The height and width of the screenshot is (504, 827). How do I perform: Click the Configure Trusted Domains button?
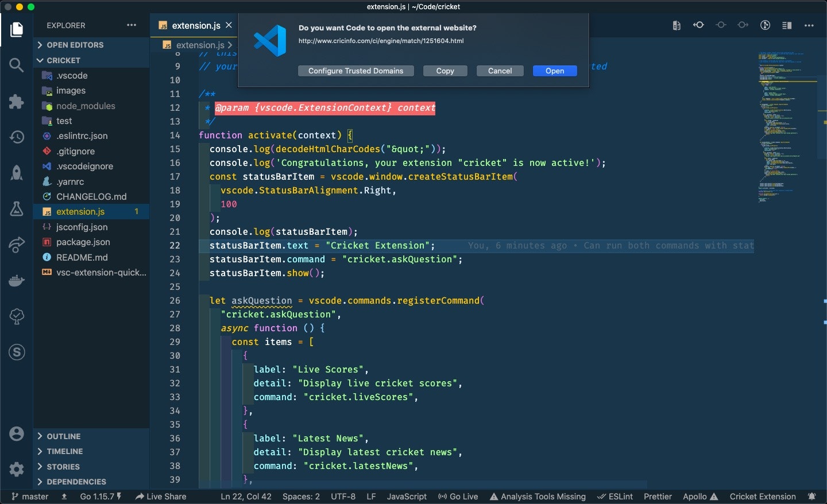click(355, 71)
